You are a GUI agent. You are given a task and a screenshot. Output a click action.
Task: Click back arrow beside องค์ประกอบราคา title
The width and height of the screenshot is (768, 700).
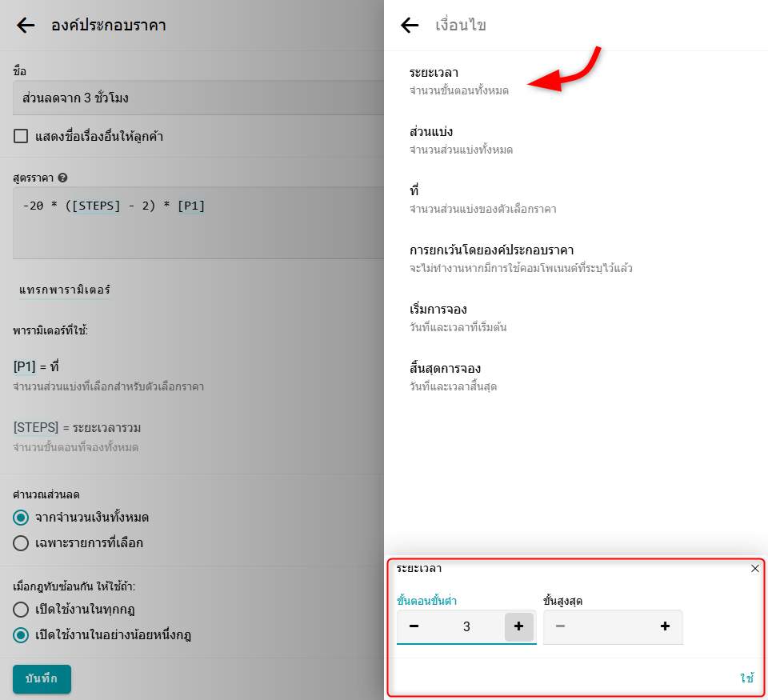26,26
